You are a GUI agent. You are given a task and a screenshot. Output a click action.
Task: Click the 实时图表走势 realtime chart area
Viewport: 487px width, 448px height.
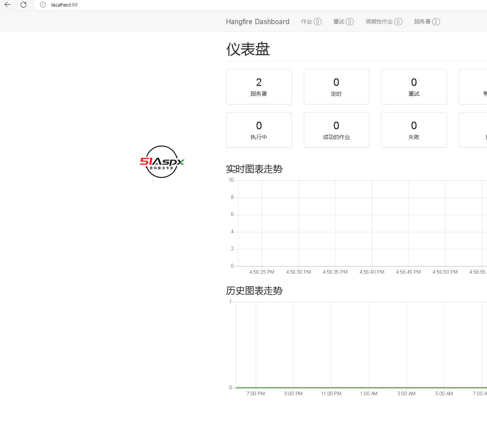[x=361, y=223]
